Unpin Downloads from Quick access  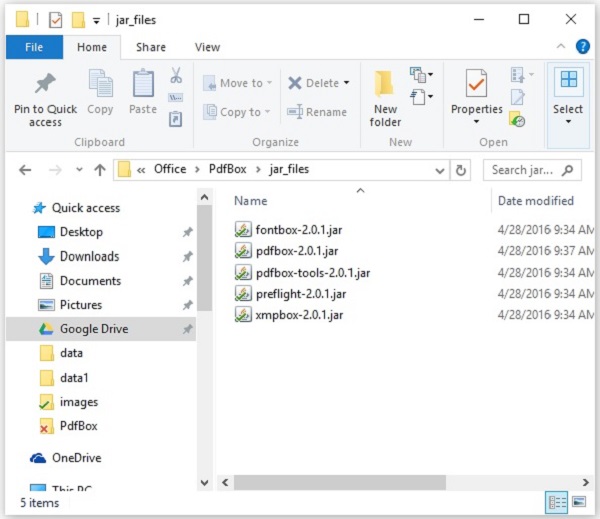coord(188,256)
